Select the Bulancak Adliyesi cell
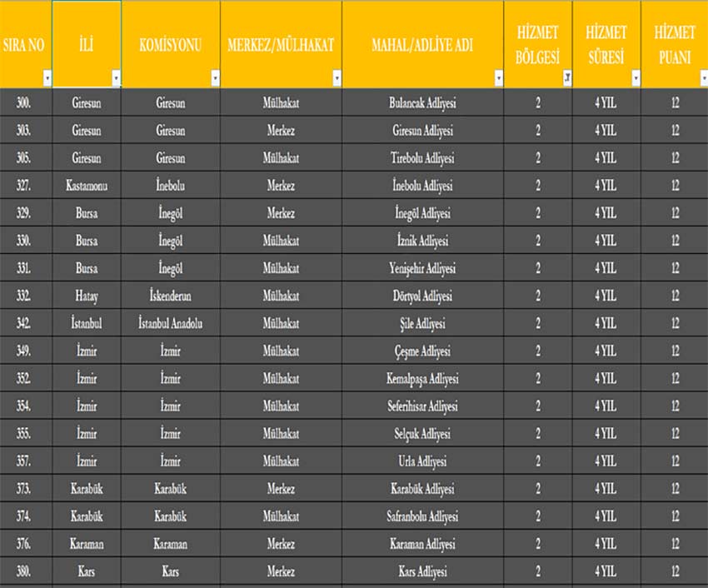Viewport: 708px width, 588px height. 422,102
